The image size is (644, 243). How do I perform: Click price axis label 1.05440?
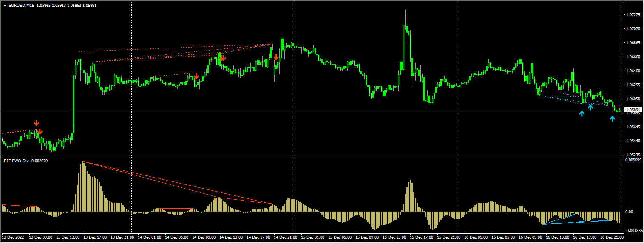(633, 141)
